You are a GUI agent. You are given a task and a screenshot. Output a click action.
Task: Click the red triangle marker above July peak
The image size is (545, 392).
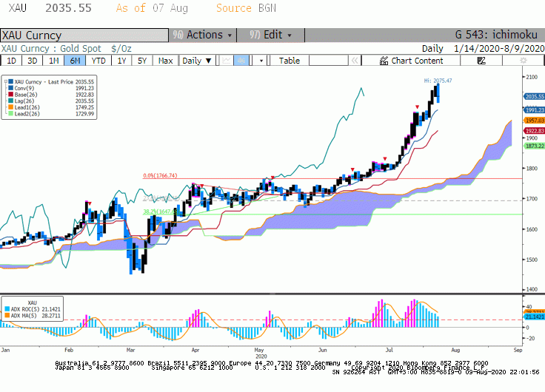[x=417, y=107]
